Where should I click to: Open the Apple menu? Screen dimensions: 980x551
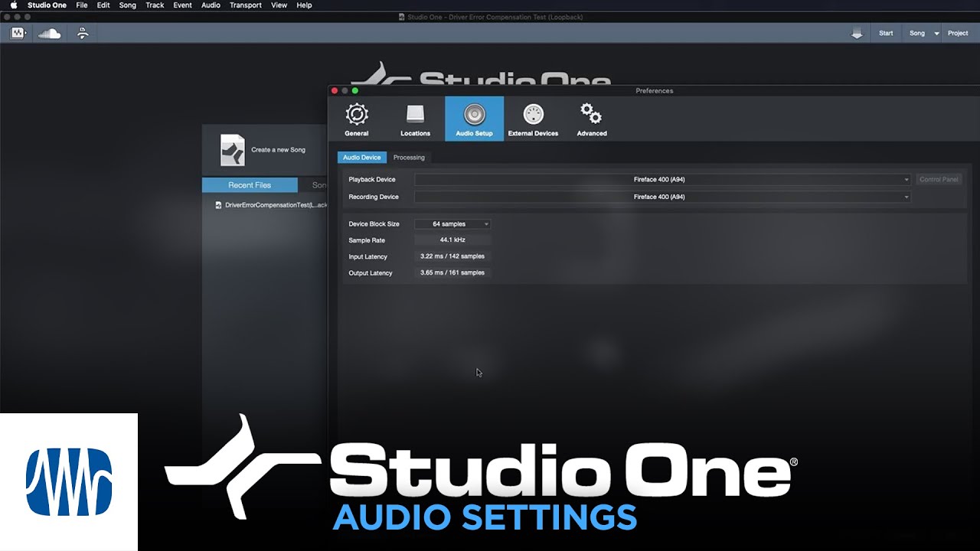(x=13, y=5)
